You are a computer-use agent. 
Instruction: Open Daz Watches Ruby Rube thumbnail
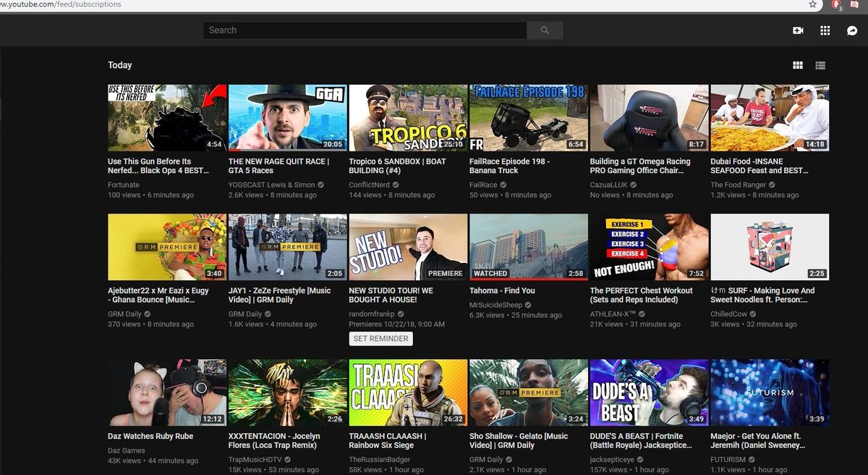[x=166, y=393]
